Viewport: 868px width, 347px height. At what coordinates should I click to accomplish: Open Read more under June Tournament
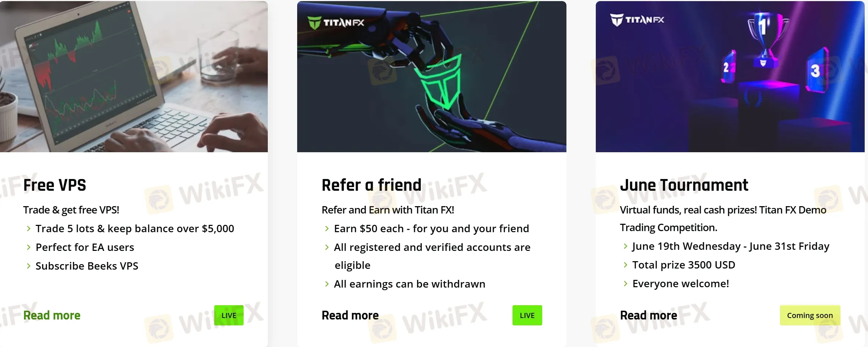tap(649, 315)
